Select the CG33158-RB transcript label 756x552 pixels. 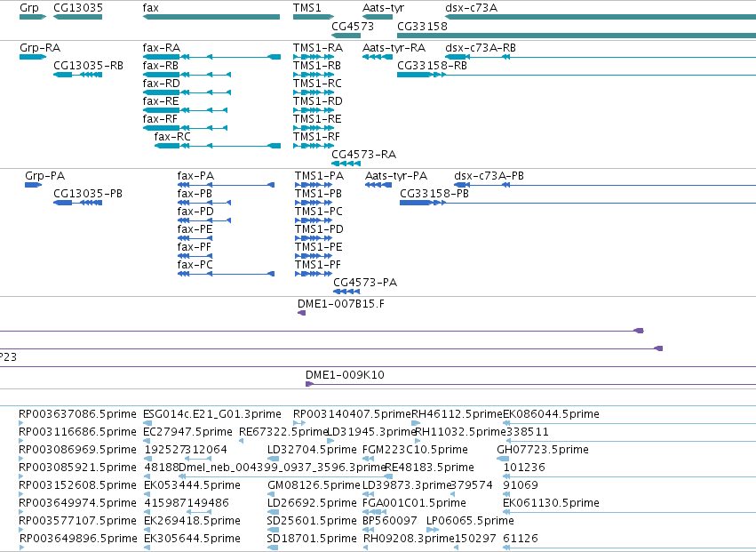tap(432, 65)
